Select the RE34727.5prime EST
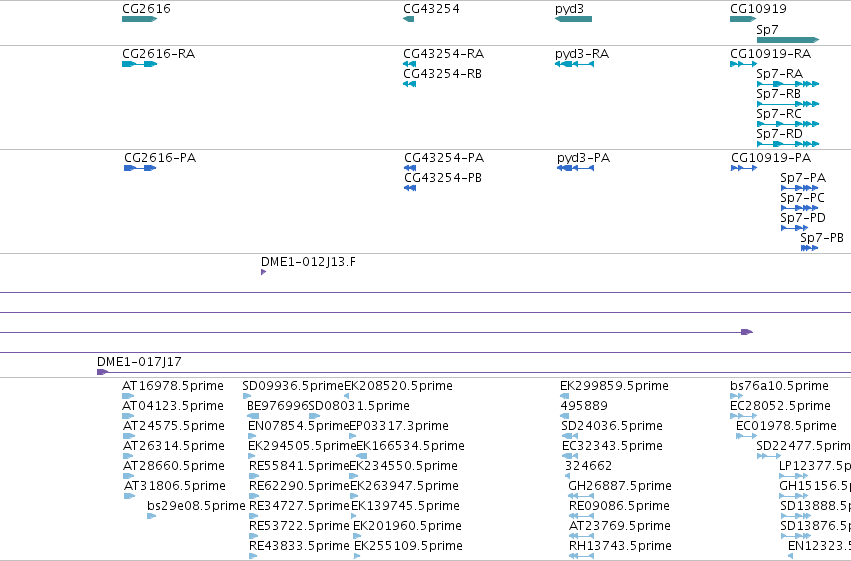 [253, 516]
